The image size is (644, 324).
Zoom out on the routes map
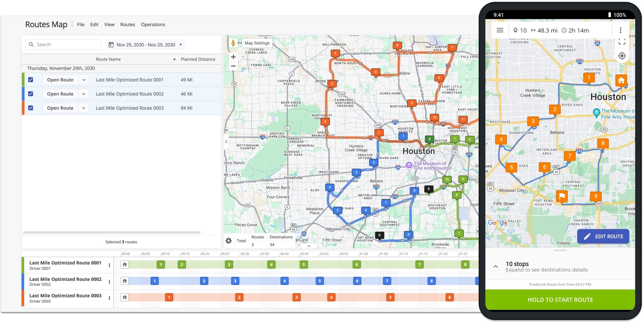coord(233,66)
